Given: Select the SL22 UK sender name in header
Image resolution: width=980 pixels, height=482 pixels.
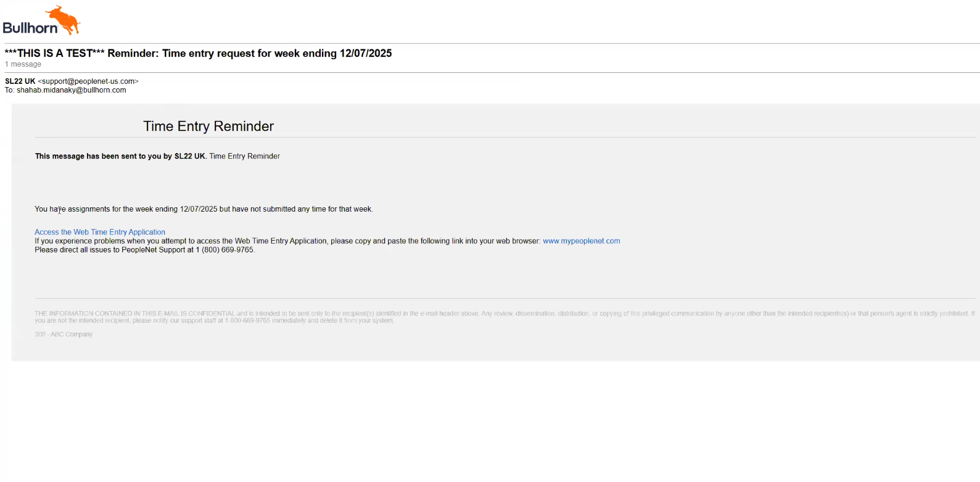Looking at the screenshot, I should pyautogui.click(x=20, y=81).
